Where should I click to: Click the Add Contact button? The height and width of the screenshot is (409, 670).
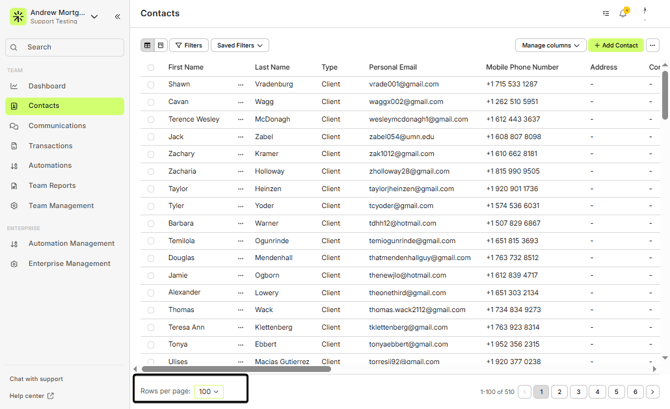point(615,45)
